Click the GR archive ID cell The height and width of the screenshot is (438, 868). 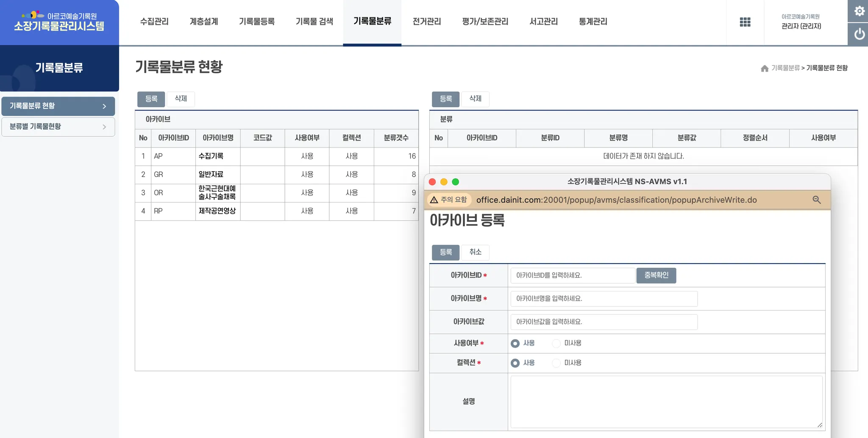173,175
